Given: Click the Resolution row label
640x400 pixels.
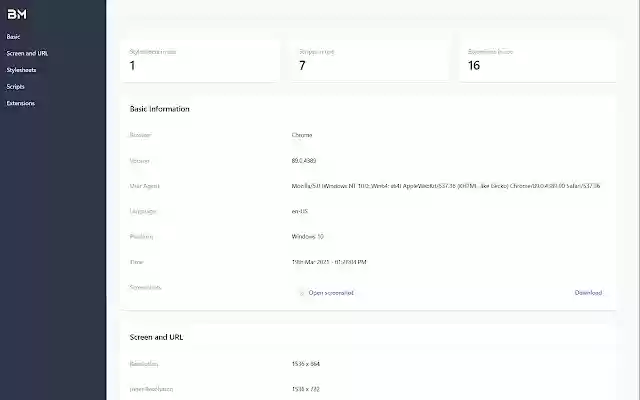Looking at the screenshot, I should (144, 364).
